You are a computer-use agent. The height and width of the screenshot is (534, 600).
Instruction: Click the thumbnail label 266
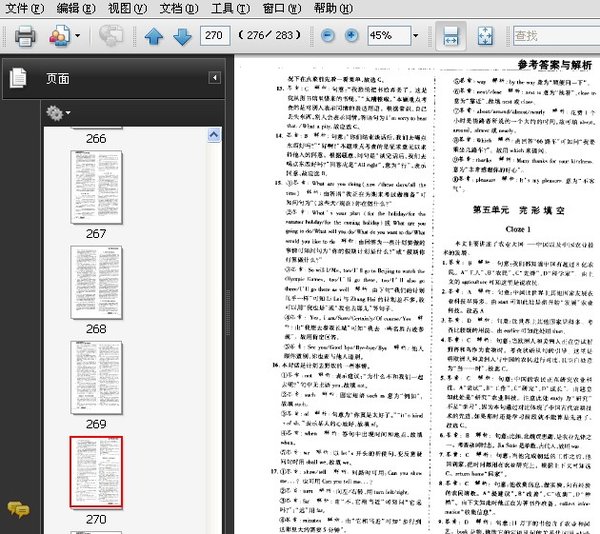[x=96, y=138]
